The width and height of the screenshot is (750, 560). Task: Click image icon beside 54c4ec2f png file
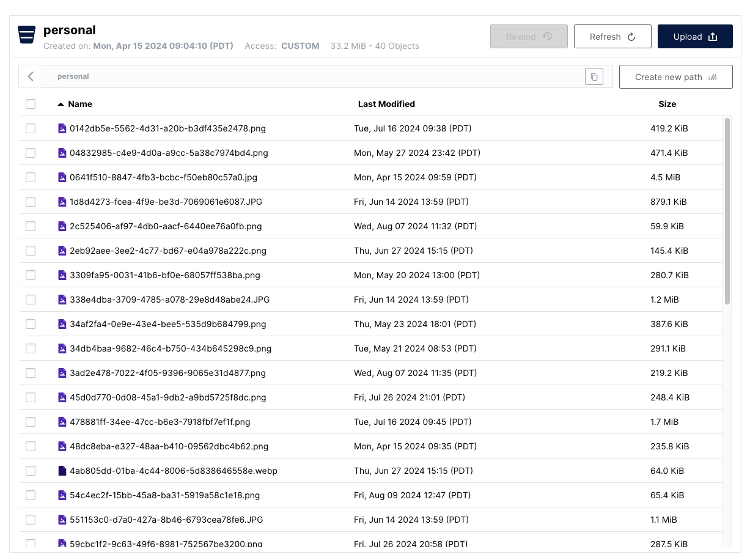coord(62,495)
